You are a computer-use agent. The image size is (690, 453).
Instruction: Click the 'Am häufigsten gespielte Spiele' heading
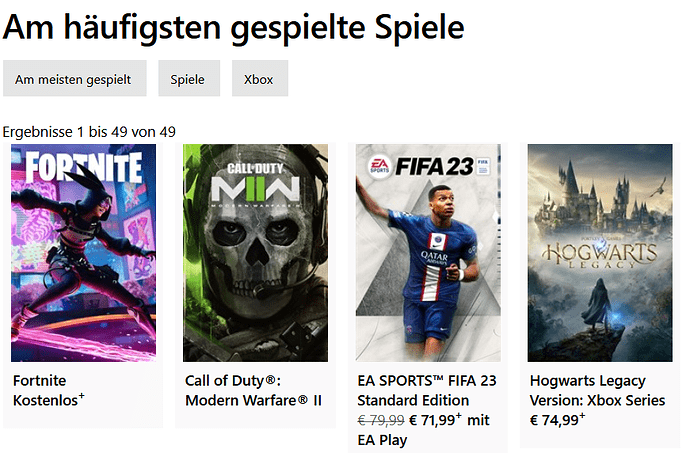click(x=233, y=27)
